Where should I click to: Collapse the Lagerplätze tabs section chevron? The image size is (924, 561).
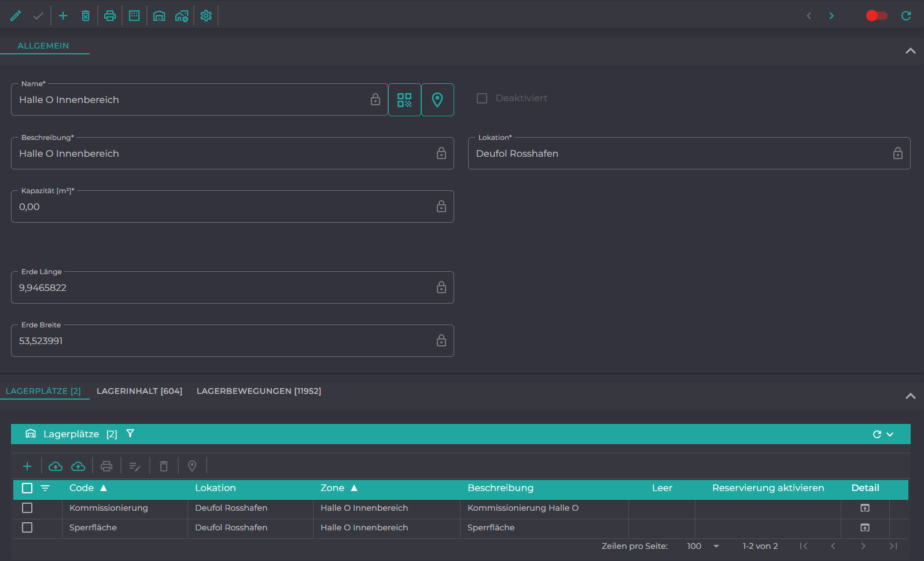[910, 396]
